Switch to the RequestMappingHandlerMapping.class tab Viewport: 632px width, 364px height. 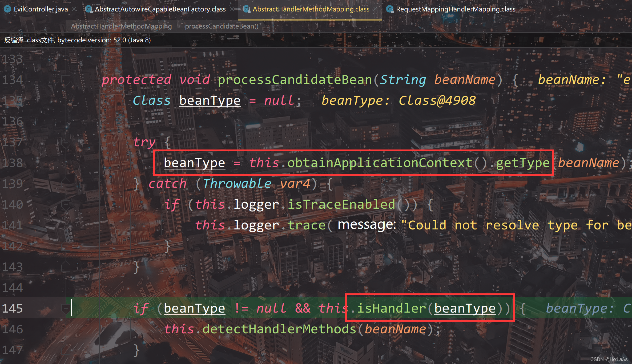(456, 9)
